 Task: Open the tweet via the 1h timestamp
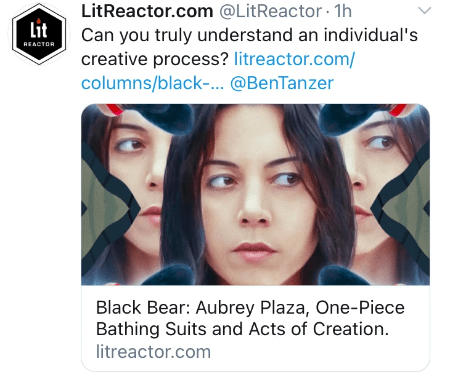(x=343, y=11)
